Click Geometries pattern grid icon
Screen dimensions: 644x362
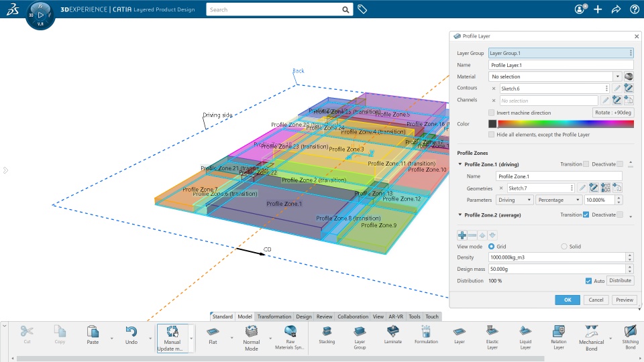[x=605, y=188]
